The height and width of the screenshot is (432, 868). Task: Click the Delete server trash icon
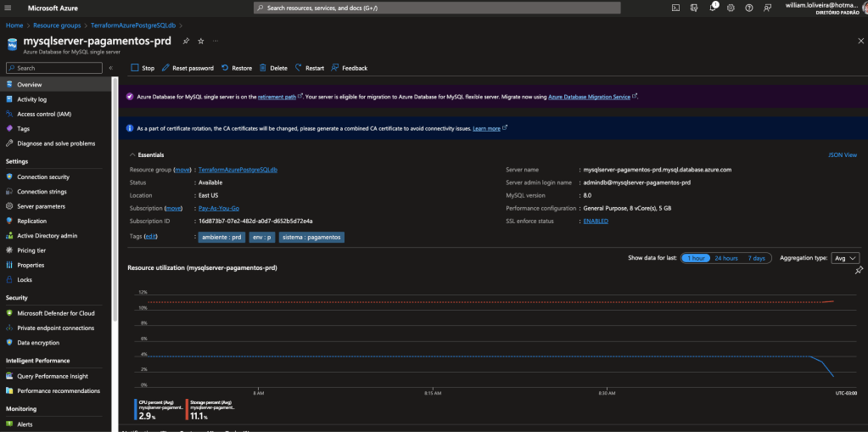tap(263, 68)
